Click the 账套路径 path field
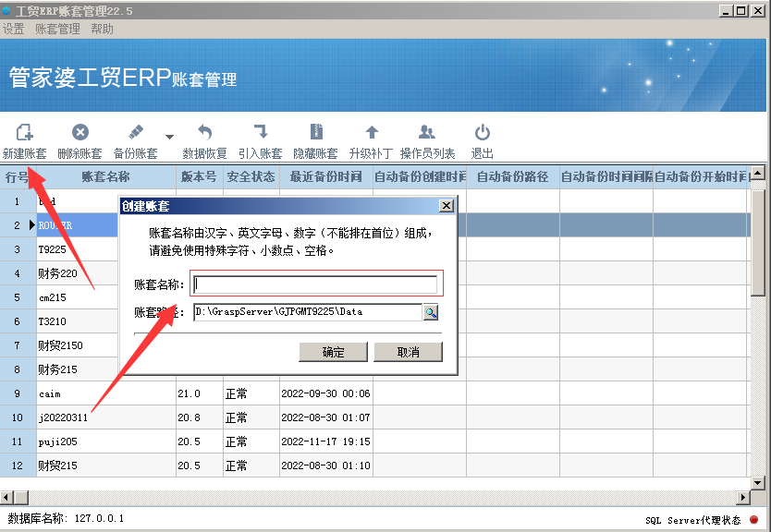The height and width of the screenshot is (532, 771). [x=308, y=312]
